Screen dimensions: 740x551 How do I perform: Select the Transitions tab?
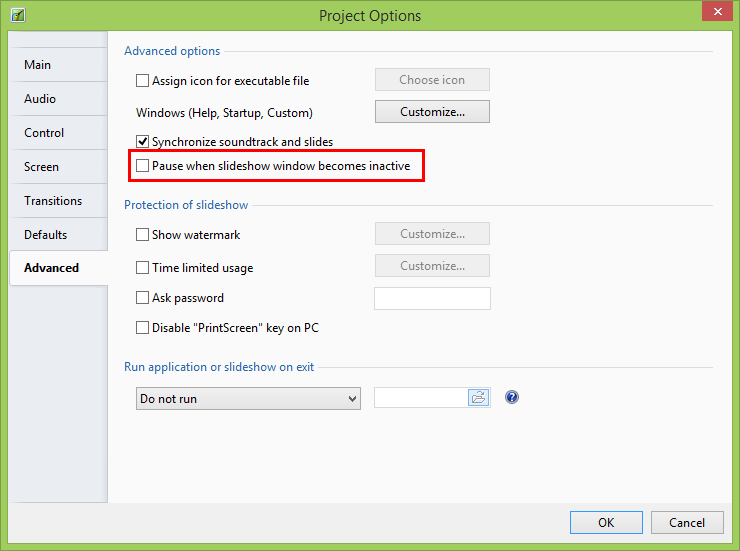pyautogui.click(x=53, y=201)
